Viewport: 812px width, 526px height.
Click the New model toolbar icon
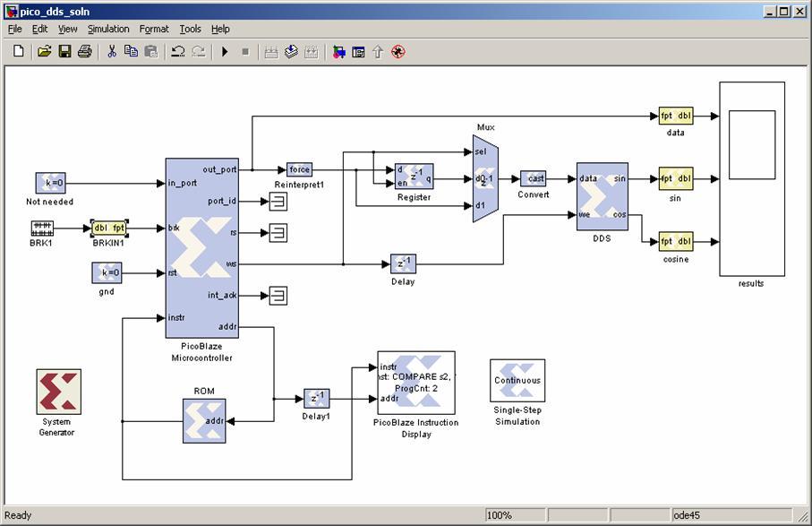click(19, 51)
